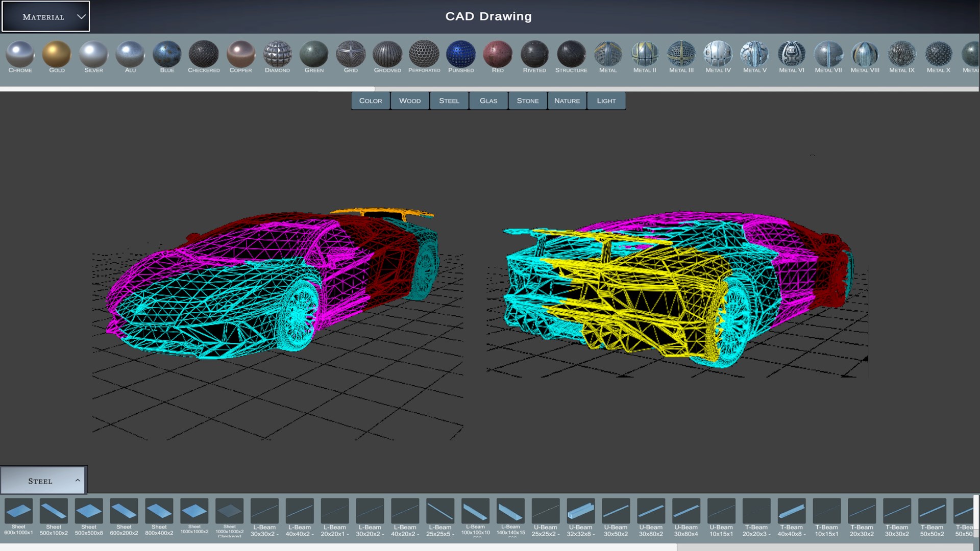This screenshot has width=980, height=551.
Task: Select the T-Beam 40x40x8 profile
Action: [x=791, y=512]
